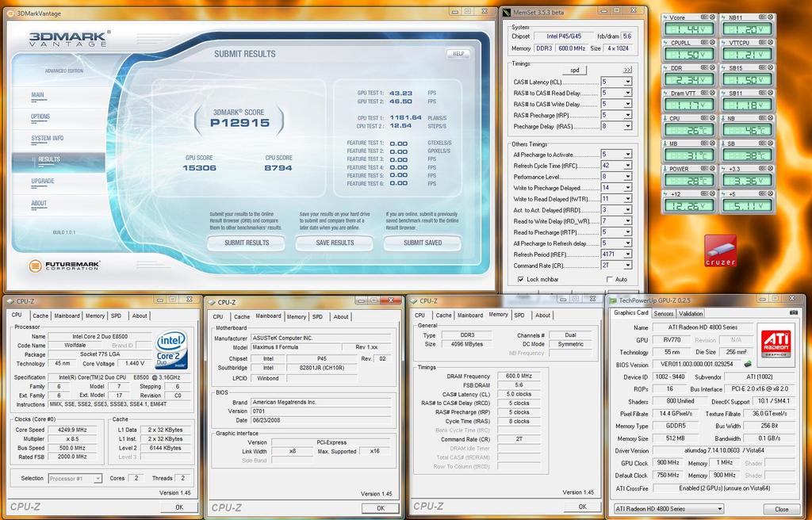The image size is (812, 520).
Task: Click the HELP button in 3DMark Vantage
Action: point(458,54)
